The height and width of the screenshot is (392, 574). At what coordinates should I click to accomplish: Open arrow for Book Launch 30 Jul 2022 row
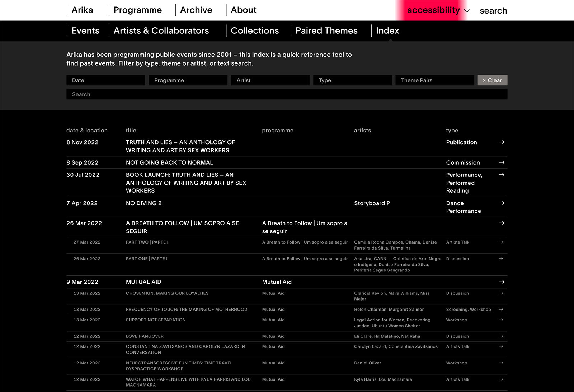(502, 175)
